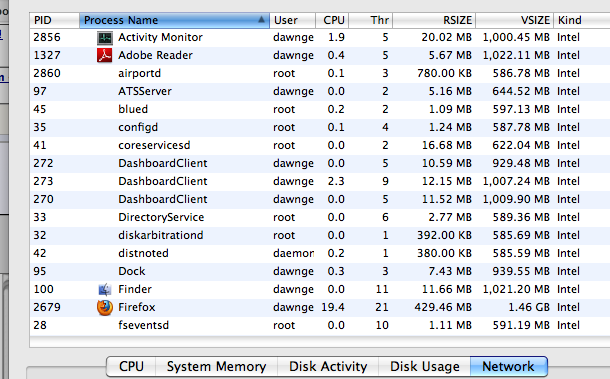610x379 pixels.
Task: Click VSIZE value 591.19 MB for fseventsd
Action: click(521, 325)
